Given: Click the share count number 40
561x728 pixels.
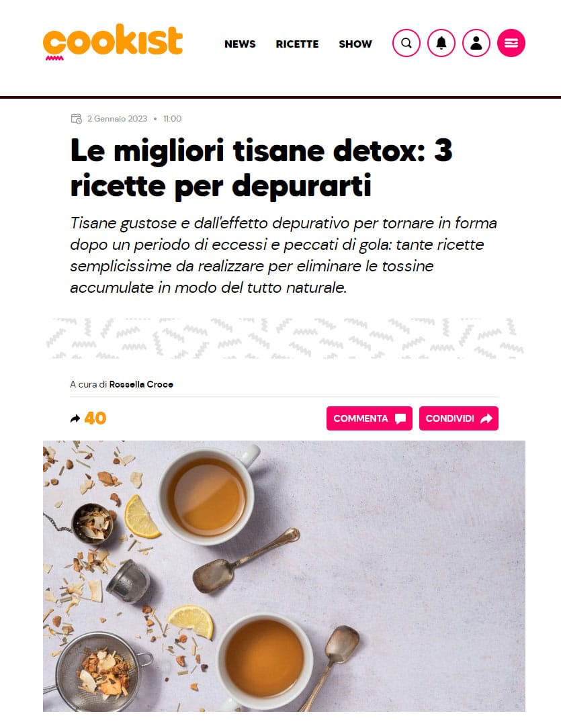Looking at the screenshot, I should pyautogui.click(x=95, y=418).
